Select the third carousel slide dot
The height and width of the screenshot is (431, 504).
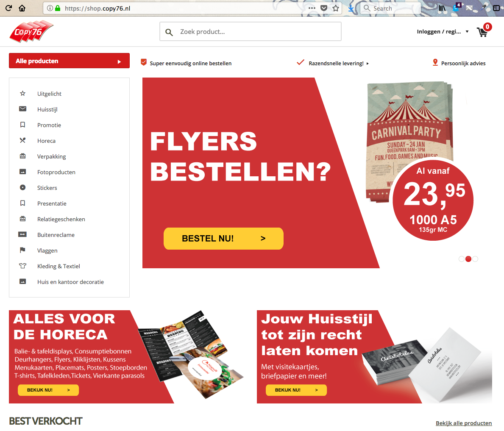476,259
